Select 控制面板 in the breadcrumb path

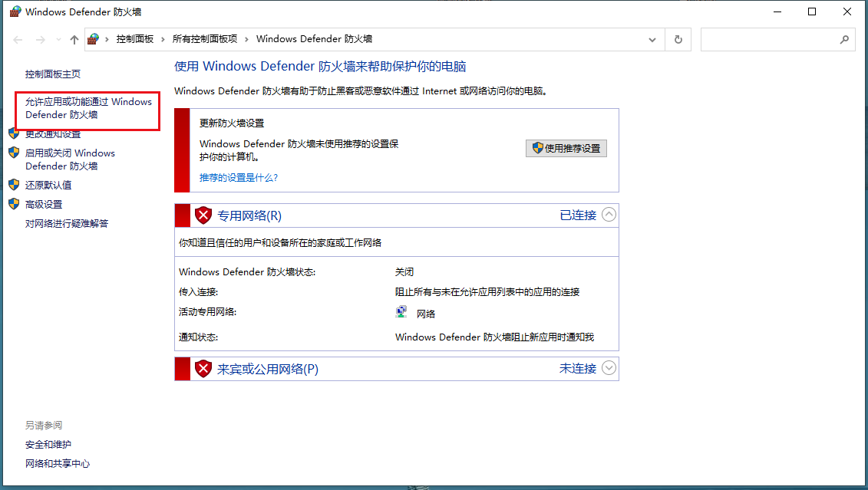(134, 39)
